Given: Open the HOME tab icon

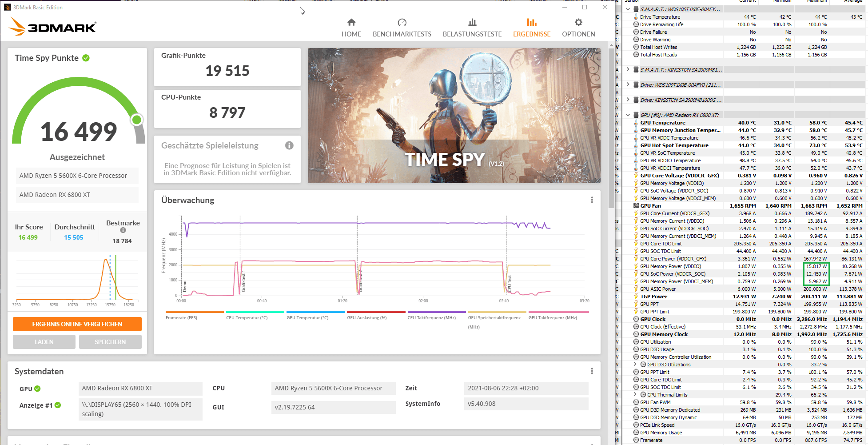Looking at the screenshot, I should tap(351, 22).
